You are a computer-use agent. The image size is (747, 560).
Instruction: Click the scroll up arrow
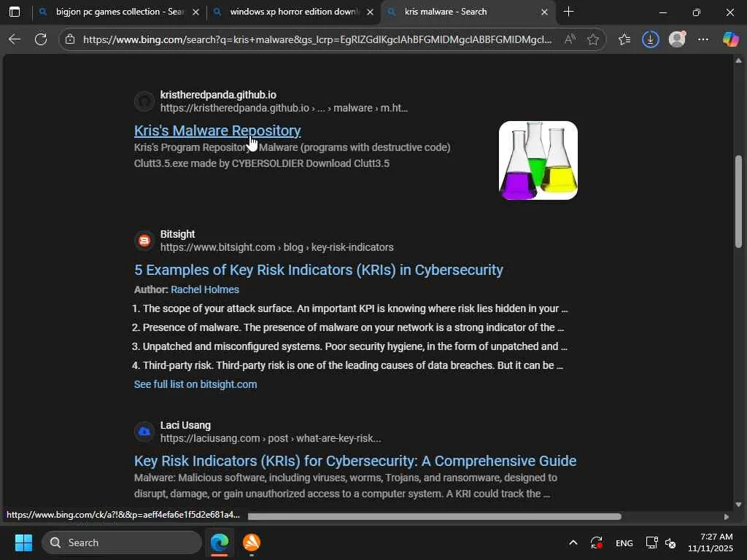tap(738, 61)
